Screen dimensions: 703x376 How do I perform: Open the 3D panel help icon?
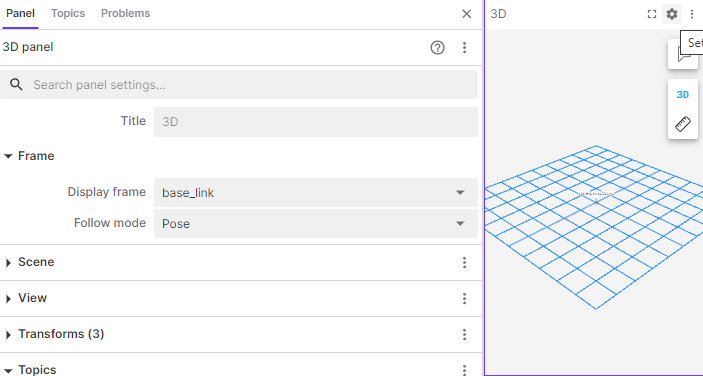tap(437, 48)
